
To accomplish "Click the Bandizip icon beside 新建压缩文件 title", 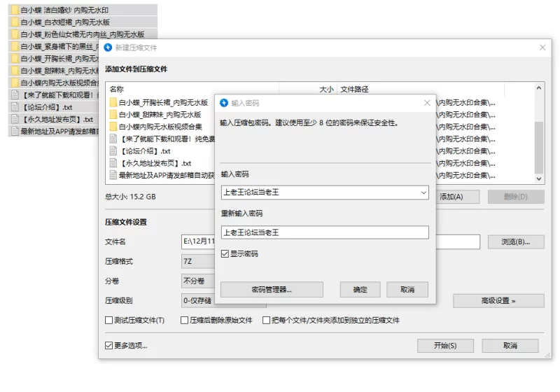I will (108, 48).
